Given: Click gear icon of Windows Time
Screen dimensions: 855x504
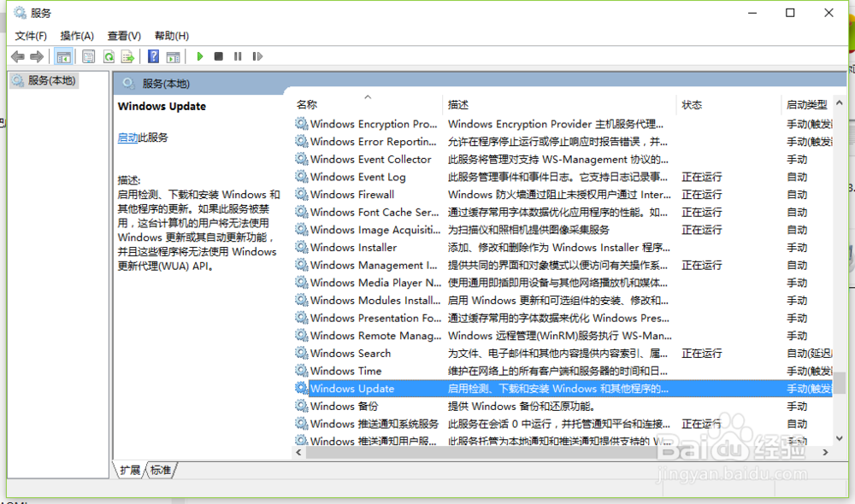Looking at the screenshot, I should click(x=301, y=371).
